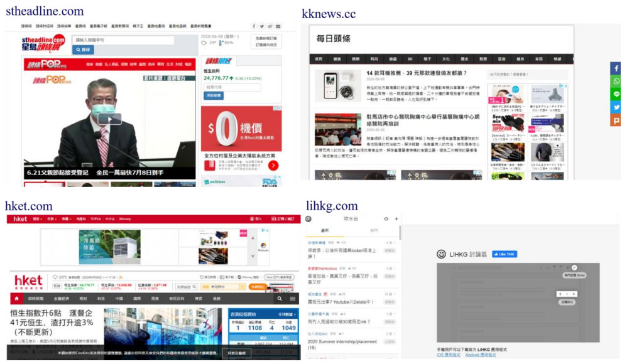Share via WhatsApp on kknews sidebar

[616, 81]
